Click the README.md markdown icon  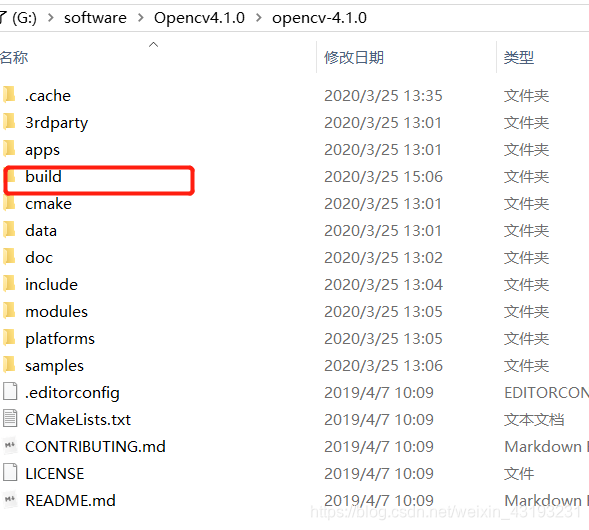[x=10, y=500]
